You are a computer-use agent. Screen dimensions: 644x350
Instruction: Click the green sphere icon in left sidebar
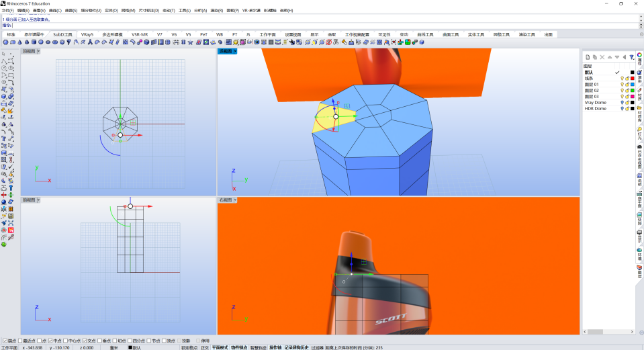[4, 244]
